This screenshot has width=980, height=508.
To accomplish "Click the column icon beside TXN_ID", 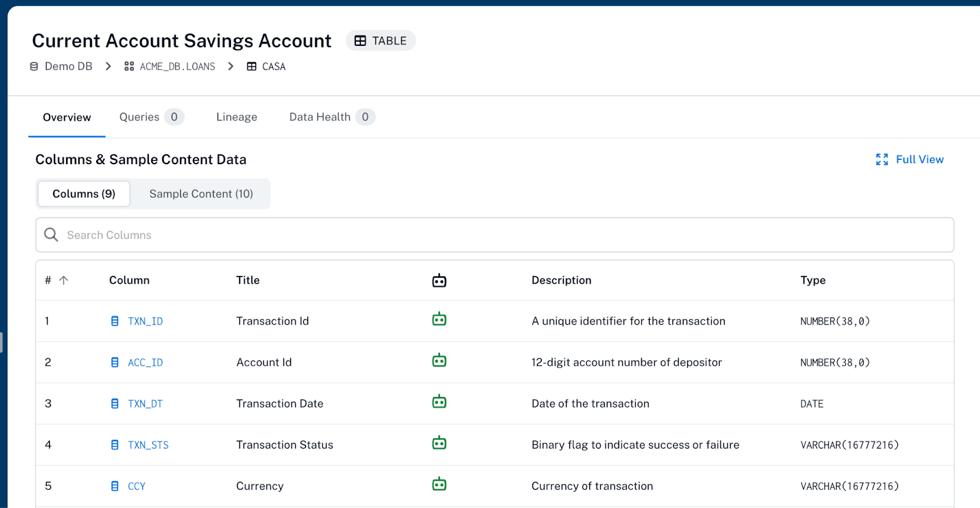I will click(x=115, y=321).
